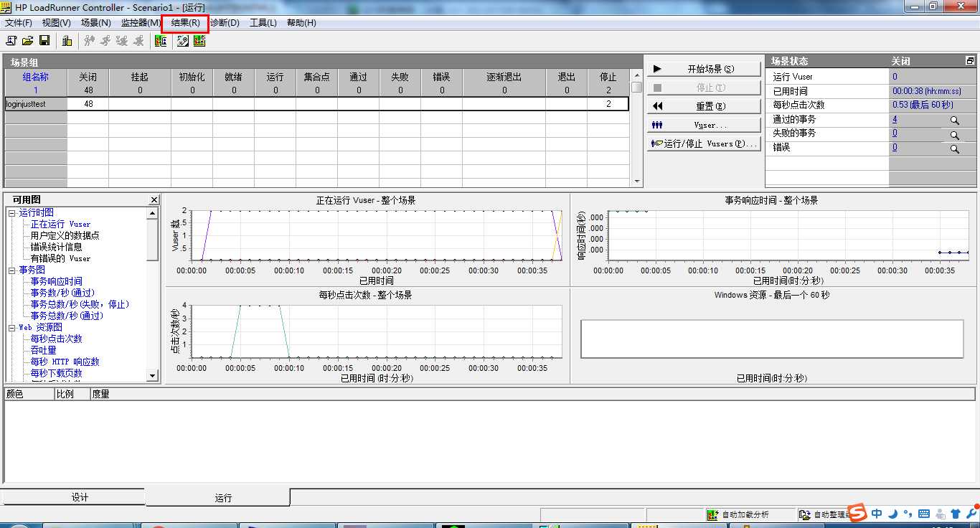Image resolution: width=980 pixels, height=528 pixels.
Task: Click the Sogou input method S icon
Action: (x=858, y=514)
